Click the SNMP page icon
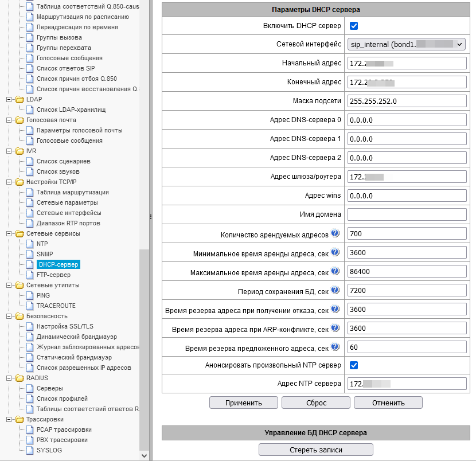The height and width of the screenshot is (461, 476). pyautogui.click(x=30, y=254)
